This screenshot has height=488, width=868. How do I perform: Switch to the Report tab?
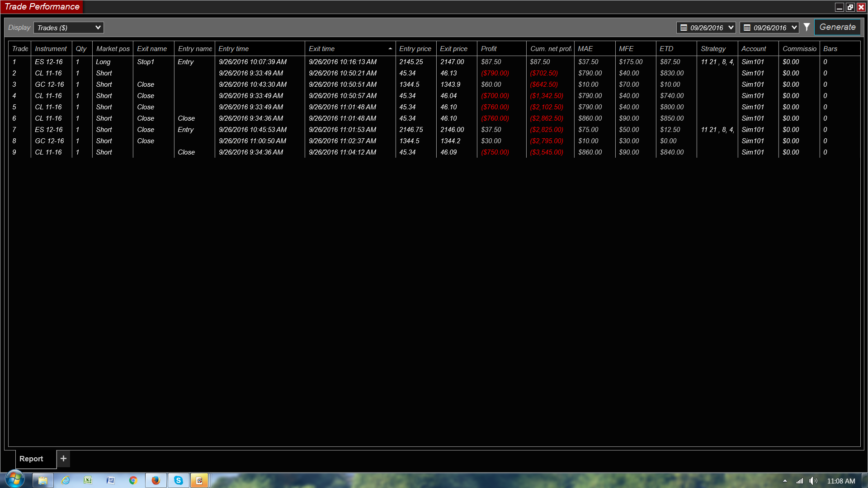pyautogui.click(x=31, y=459)
